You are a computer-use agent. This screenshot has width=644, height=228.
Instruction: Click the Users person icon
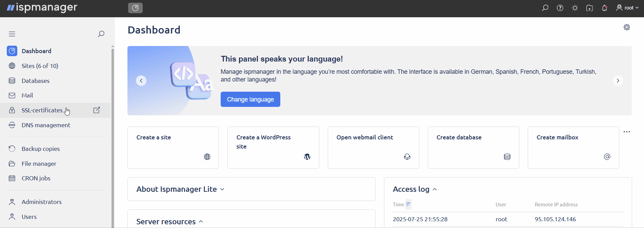click(x=12, y=217)
